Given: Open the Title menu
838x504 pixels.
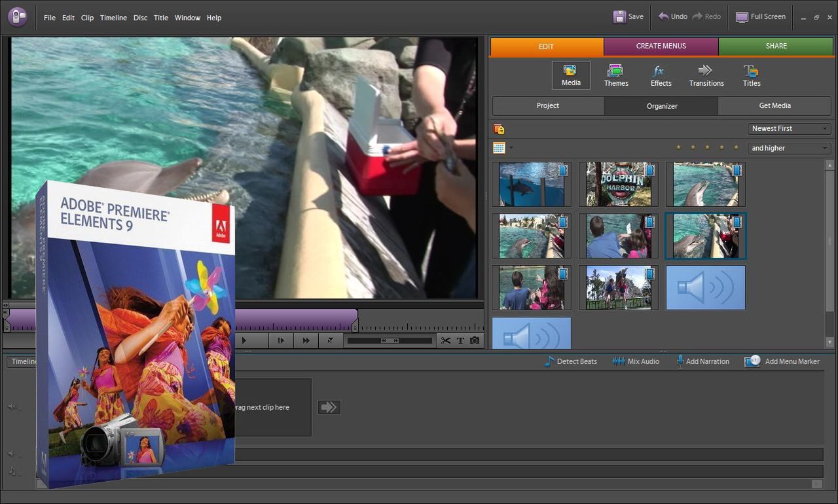Looking at the screenshot, I should [161, 18].
